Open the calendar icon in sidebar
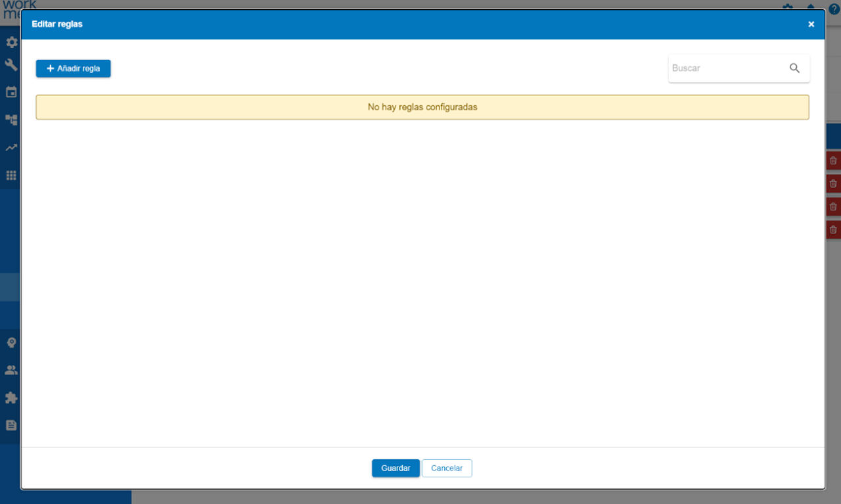The image size is (841, 504). pos(11,92)
